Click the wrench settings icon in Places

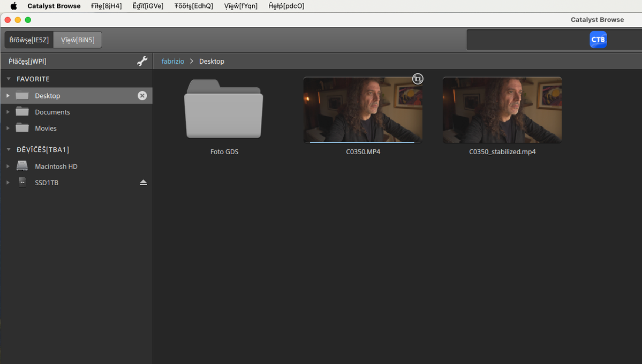coord(142,62)
